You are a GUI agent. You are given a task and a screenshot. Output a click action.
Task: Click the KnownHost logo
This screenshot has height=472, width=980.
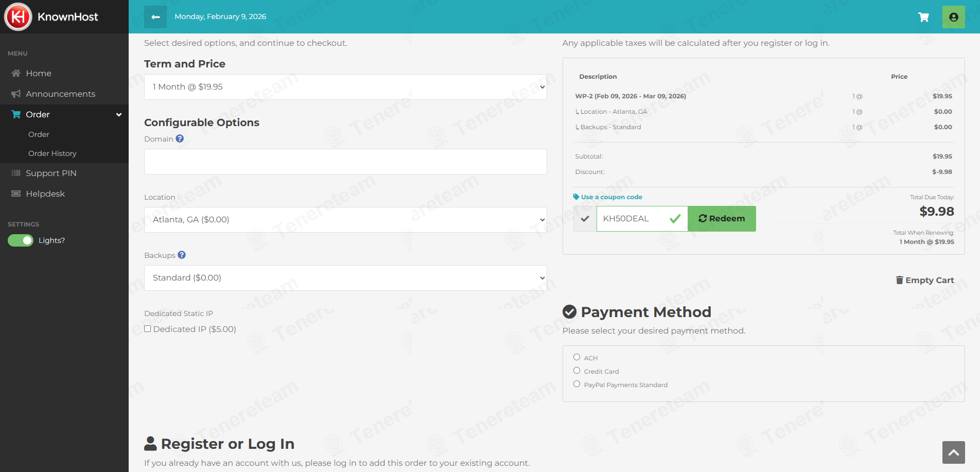click(51, 17)
